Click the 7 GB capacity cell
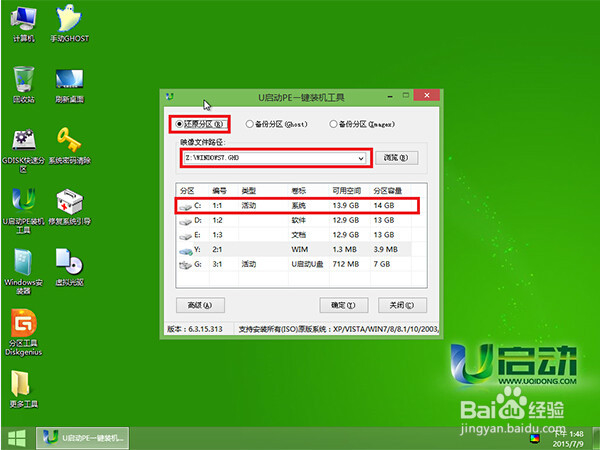This screenshot has width=600, height=450. (382, 264)
